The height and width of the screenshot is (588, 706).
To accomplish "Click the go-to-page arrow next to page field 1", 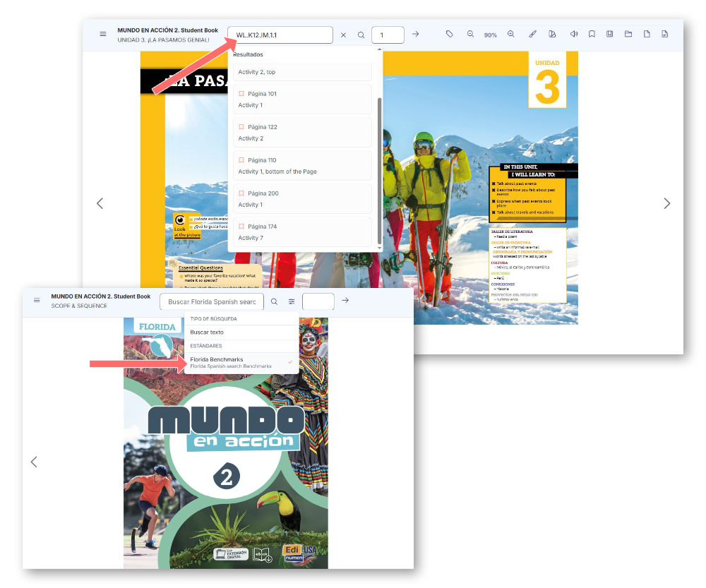I will point(416,34).
